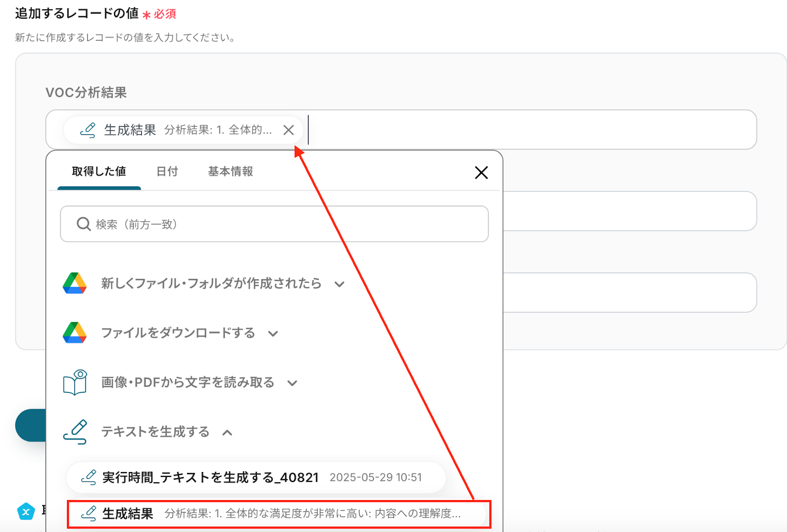Collapse the テキストを生成する section chevron

(x=227, y=433)
